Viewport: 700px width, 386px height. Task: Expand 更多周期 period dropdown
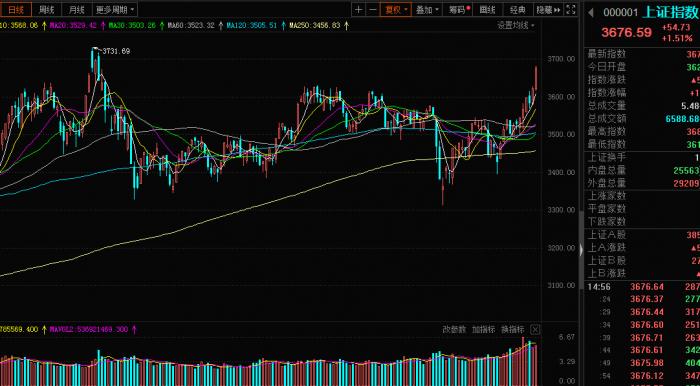115,9
